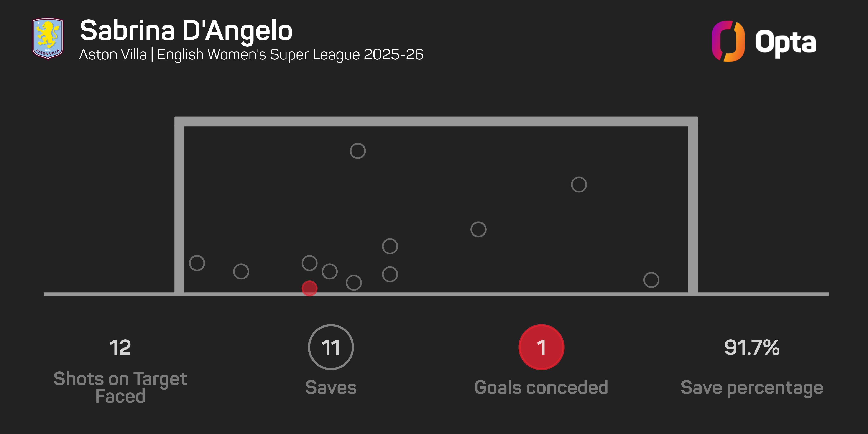Click the Save percentage label text
This screenshot has width=868, height=434.
coord(752,388)
